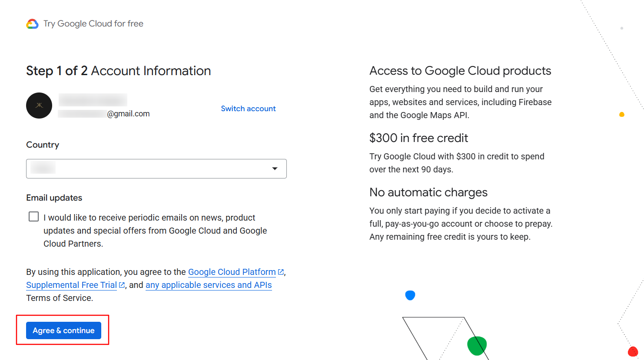
Task: Click the external link icon after Supplemental Free Trial
Action: pyautogui.click(x=122, y=285)
